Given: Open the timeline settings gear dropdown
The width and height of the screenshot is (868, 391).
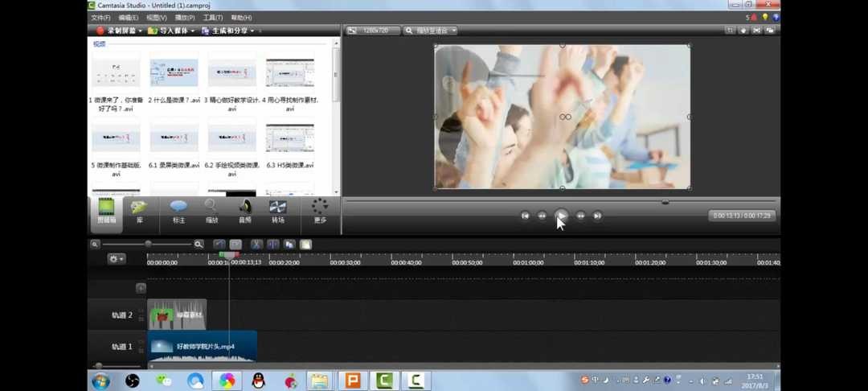Looking at the screenshot, I should click(x=117, y=259).
